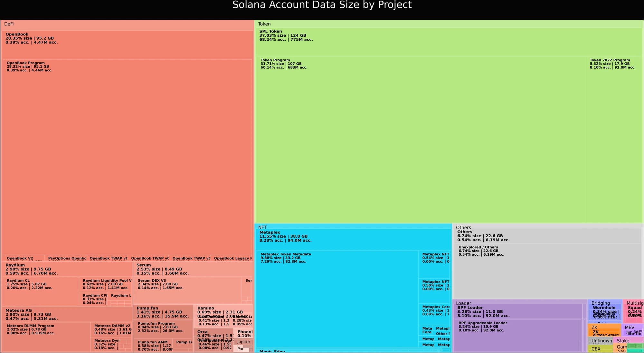Select the Jupiter tile
The height and width of the screenshot is (353, 644).
[x=243, y=342]
